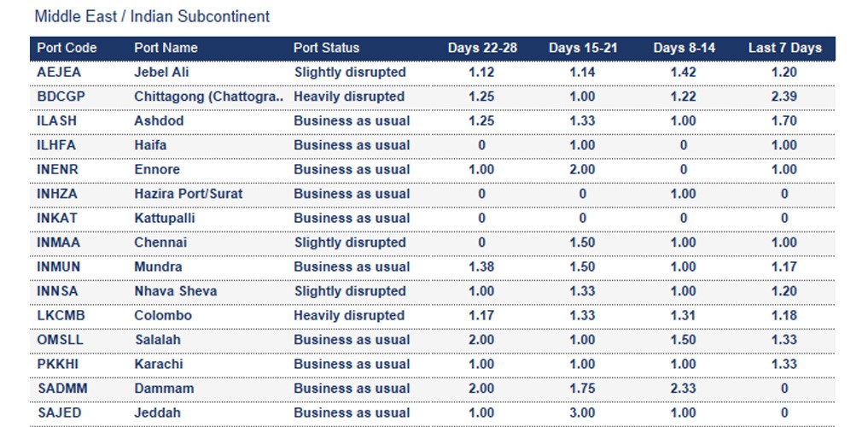Click the Chennai port name
The height and width of the screenshot is (427, 868).
click(160, 243)
